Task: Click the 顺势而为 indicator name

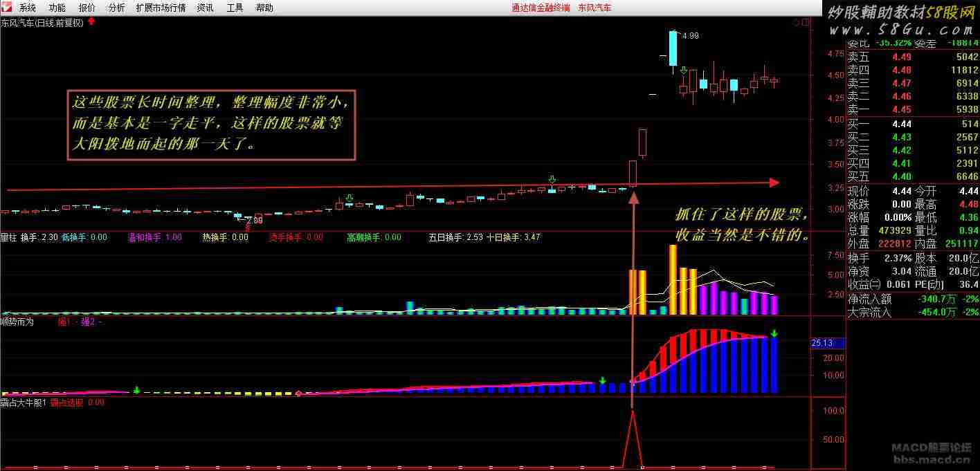Action: (x=18, y=322)
